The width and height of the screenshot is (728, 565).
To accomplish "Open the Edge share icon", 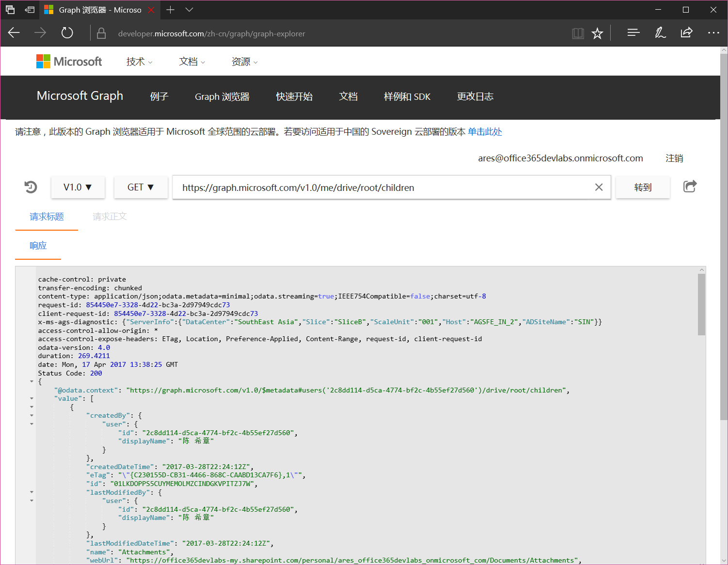I will [686, 33].
